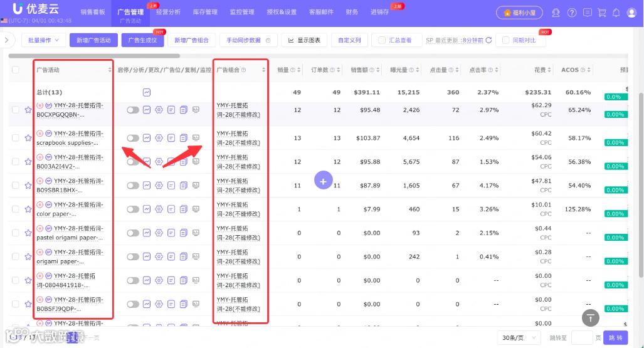Image resolution: width=644 pixels, height=348 pixels.
Task: Open the user avatar menu
Action: 631,13
